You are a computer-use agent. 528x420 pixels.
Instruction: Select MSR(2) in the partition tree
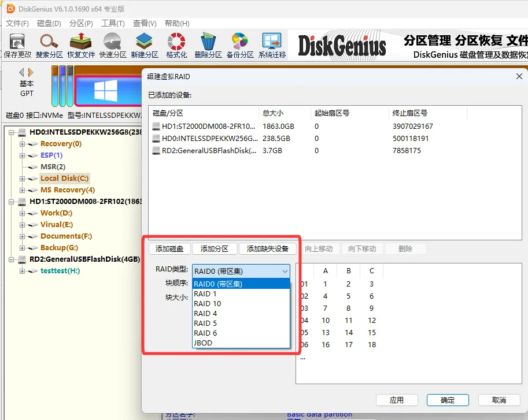(53, 167)
